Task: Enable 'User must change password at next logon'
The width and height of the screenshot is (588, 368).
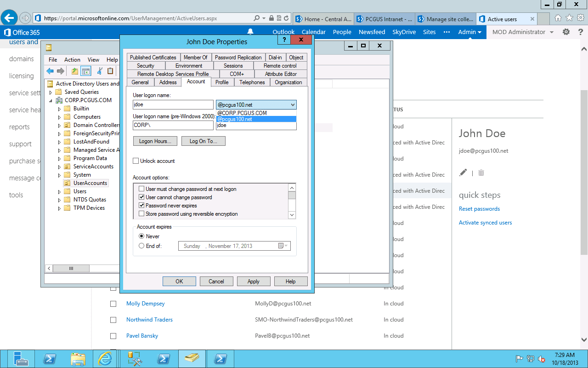Action: pos(142,189)
